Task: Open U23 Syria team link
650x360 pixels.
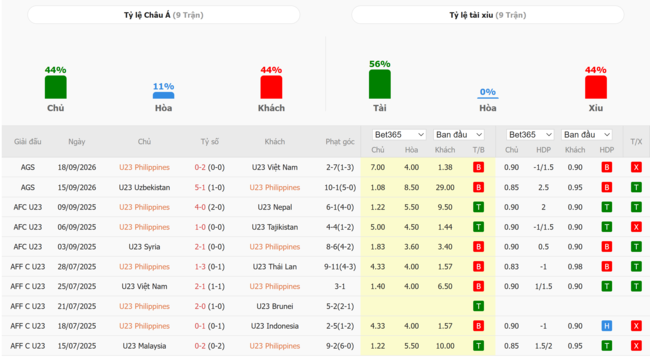Action: [144, 247]
